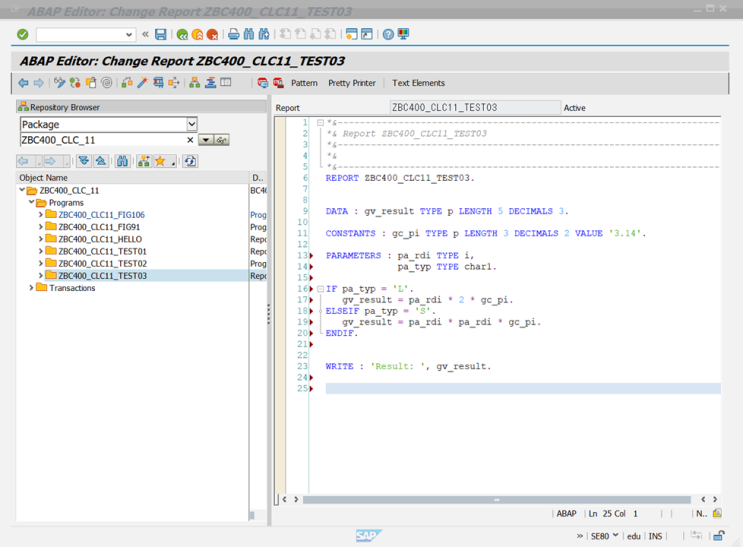The image size is (743, 547).
Task: Clear the package name with X icon
Action: pyautogui.click(x=190, y=140)
